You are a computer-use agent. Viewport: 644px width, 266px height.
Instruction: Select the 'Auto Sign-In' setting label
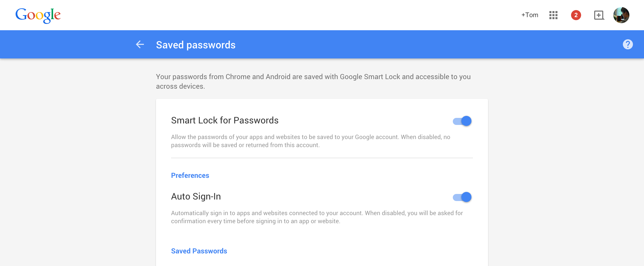[x=196, y=196]
